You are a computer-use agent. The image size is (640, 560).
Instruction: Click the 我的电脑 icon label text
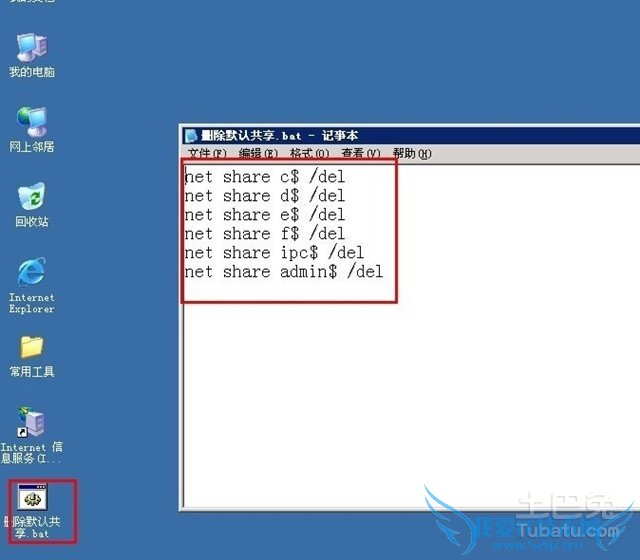click(x=32, y=72)
